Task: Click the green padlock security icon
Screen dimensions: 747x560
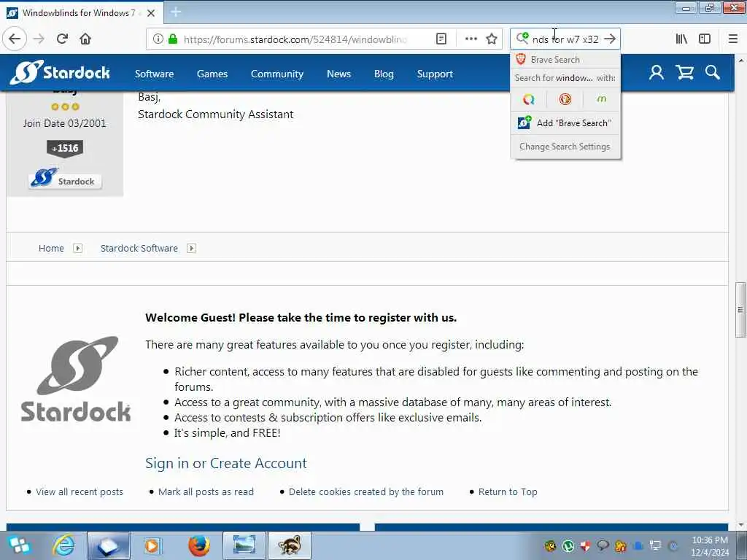Action: pos(172,39)
